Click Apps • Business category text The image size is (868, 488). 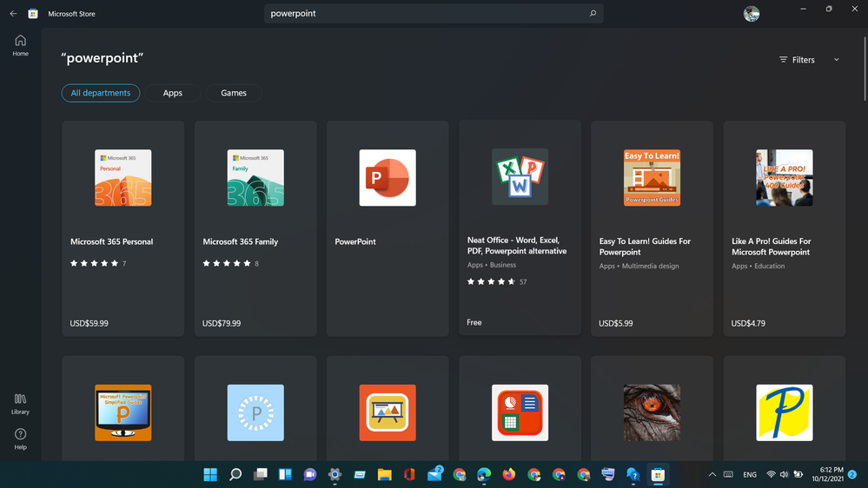[x=492, y=265]
